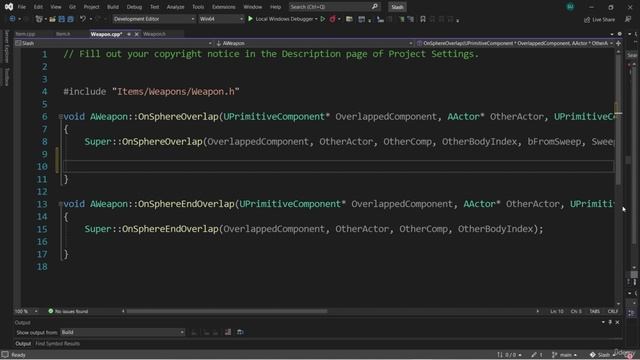Click the feedback icon beside Live Share
This screenshot has height=360, width=640.
(628, 19)
